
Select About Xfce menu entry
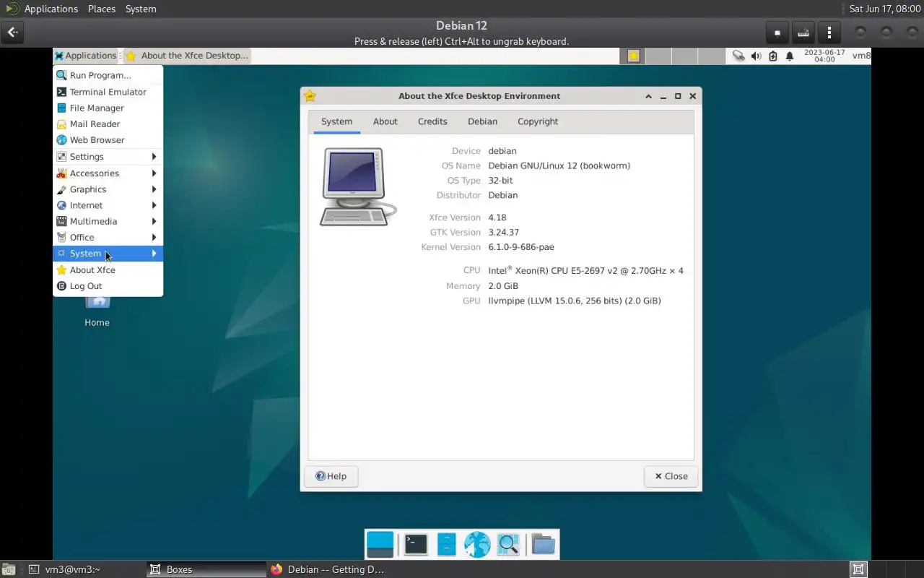click(108, 270)
